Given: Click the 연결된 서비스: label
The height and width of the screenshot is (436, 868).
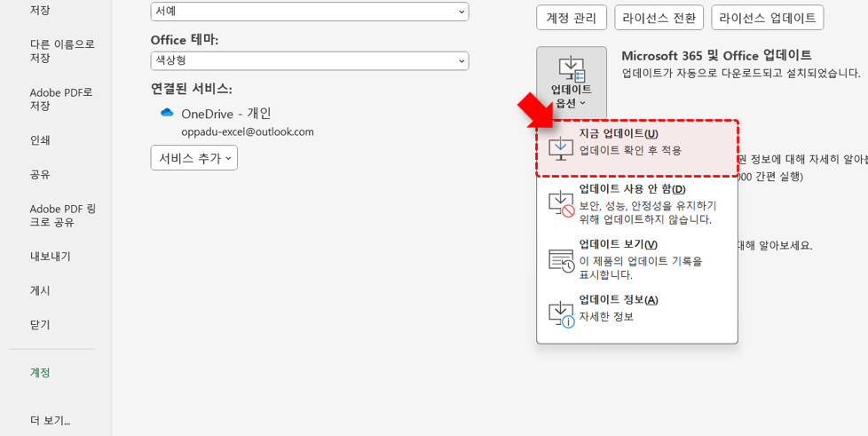Looking at the screenshot, I should click(191, 89).
